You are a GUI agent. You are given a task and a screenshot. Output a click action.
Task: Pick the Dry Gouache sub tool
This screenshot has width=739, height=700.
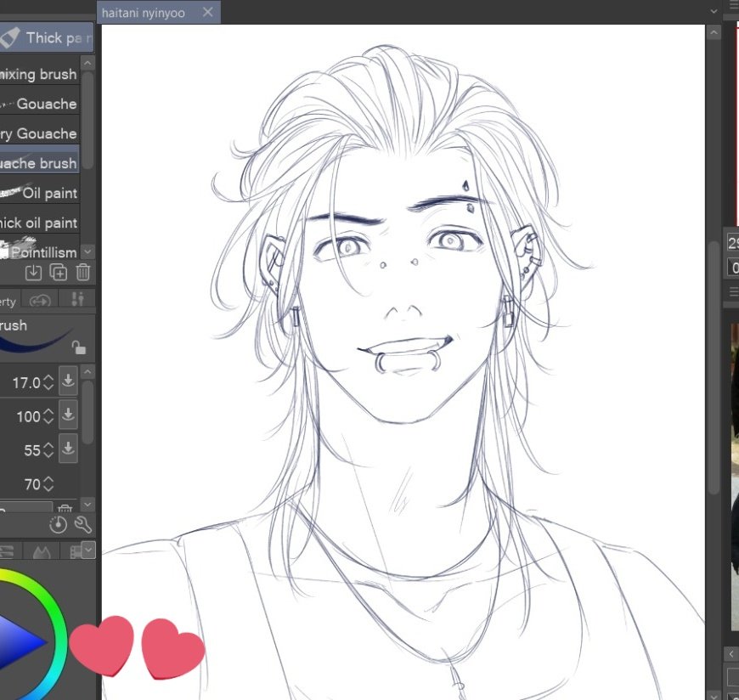[x=39, y=134]
